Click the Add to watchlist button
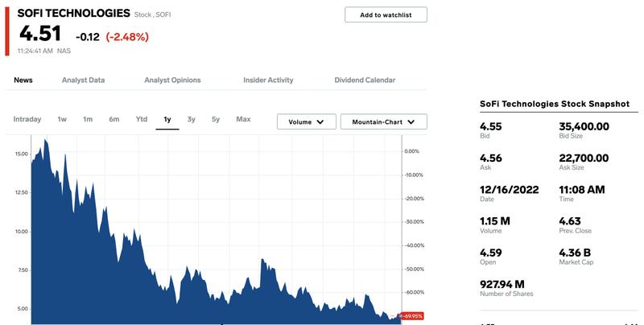Image resolution: width=644 pixels, height=325 pixels. click(386, 14)
